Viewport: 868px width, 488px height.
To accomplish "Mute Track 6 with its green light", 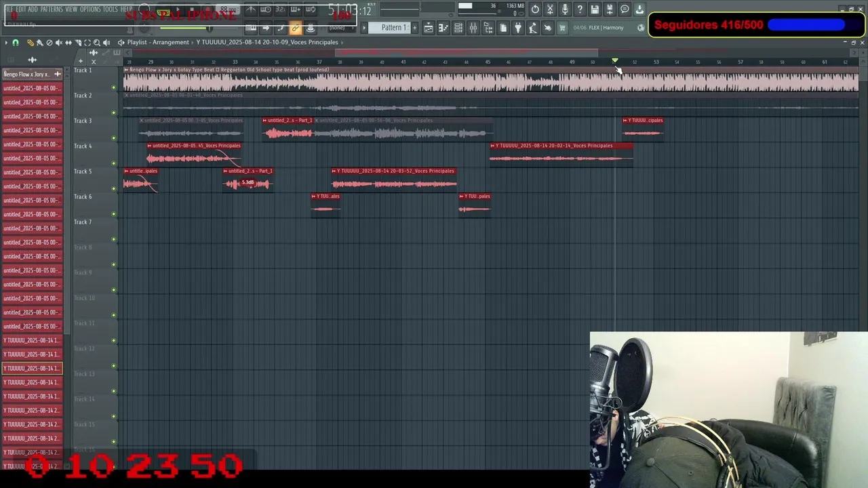I will pos(113,214).
